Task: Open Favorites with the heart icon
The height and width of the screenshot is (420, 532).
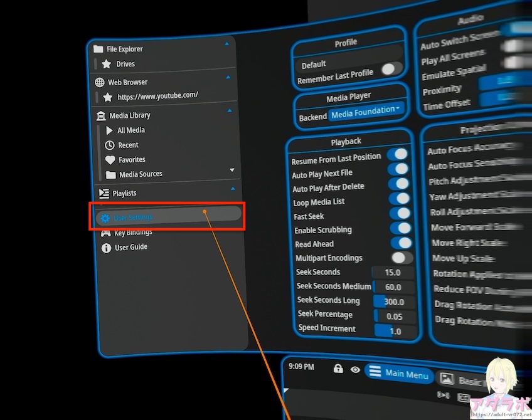Action: pos(110,160)
